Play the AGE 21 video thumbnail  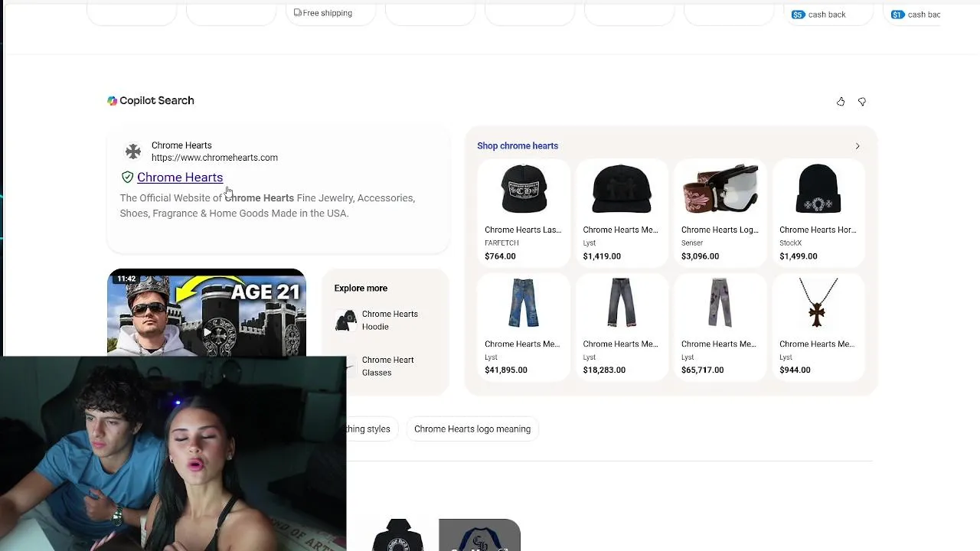(x=207, y=313)
